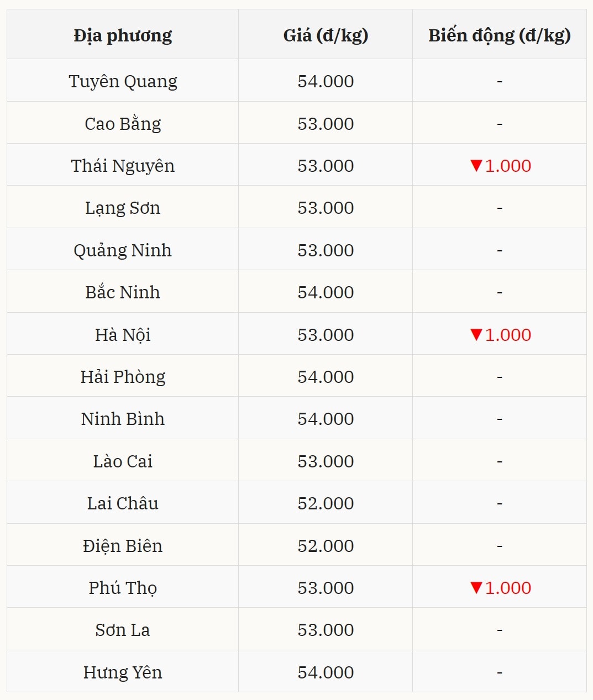Select the Hưng Yên location cell
The image size is (593, 700).
(123, 672)
